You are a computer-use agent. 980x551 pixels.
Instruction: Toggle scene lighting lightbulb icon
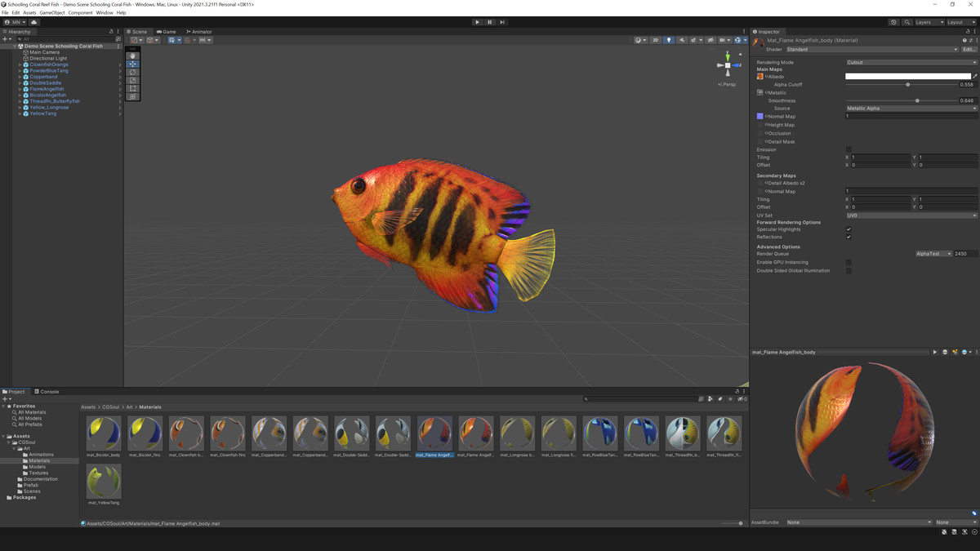point(668,40)
